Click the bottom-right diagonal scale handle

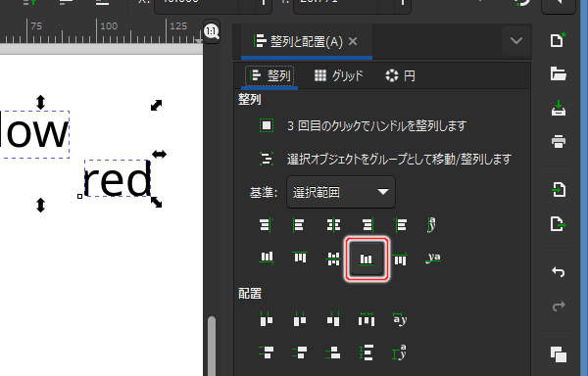[157, 203]
